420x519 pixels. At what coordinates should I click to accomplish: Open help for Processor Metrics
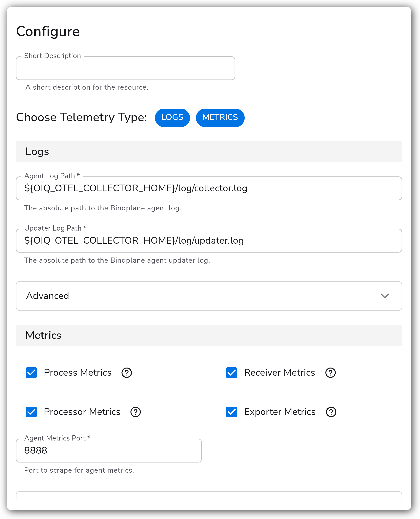coord(136,412)
